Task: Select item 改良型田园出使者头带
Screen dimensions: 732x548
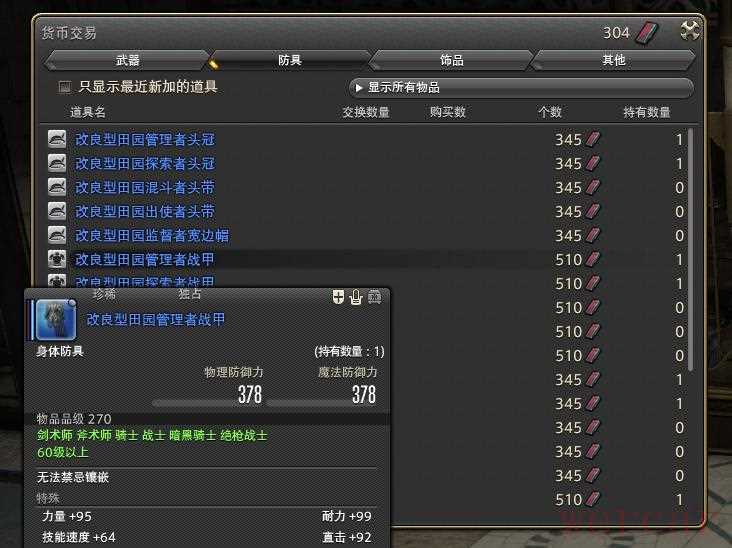Action: tap(145, 211)
